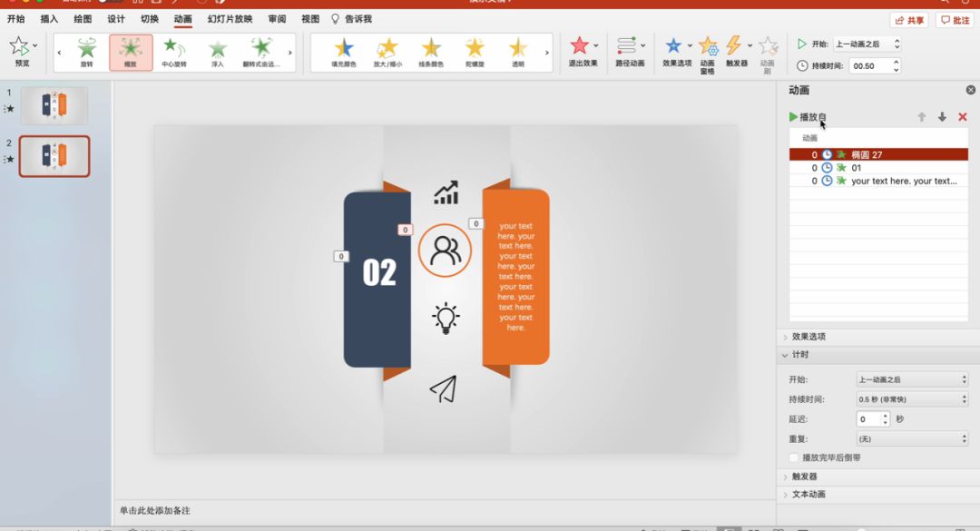Image resolution: width=980 pixels, height=531 pixels.
Task: Select the 椭圆 27 animation row
Action: pos(878,154)
